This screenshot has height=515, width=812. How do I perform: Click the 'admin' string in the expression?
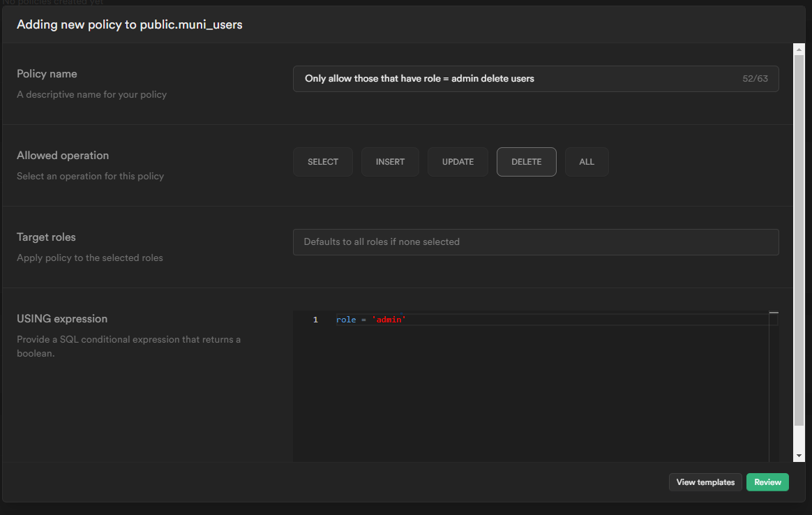pos(389,320)
